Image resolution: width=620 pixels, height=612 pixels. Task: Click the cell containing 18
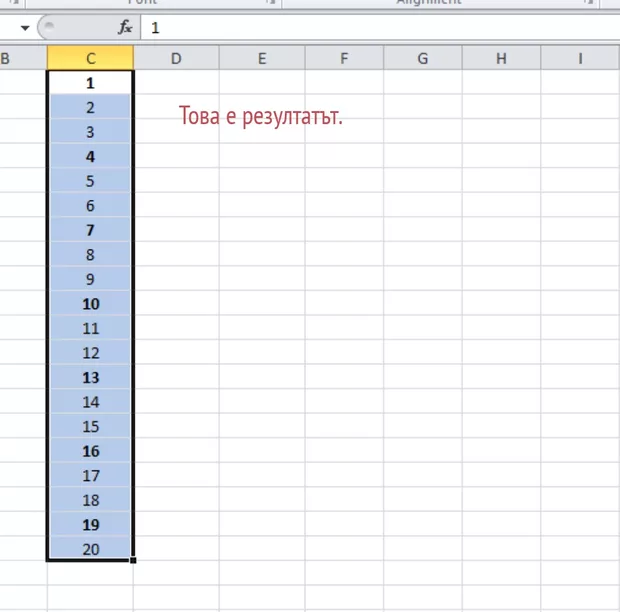(x=90, y=499)
